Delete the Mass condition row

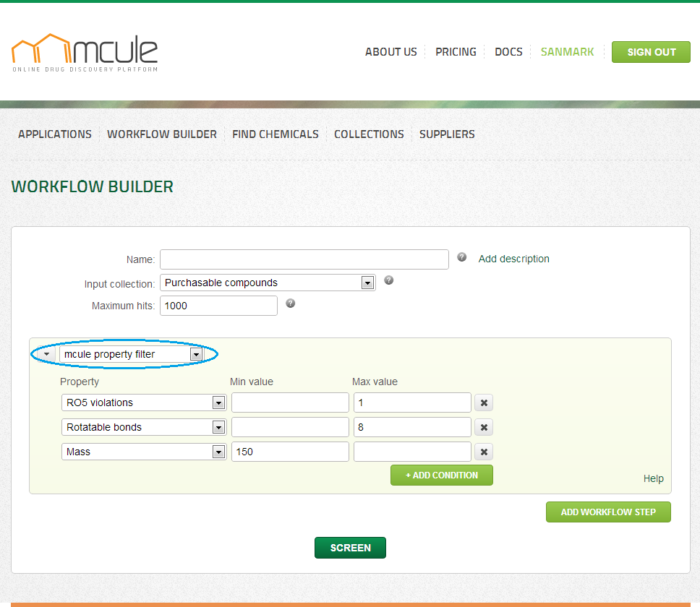484,452
